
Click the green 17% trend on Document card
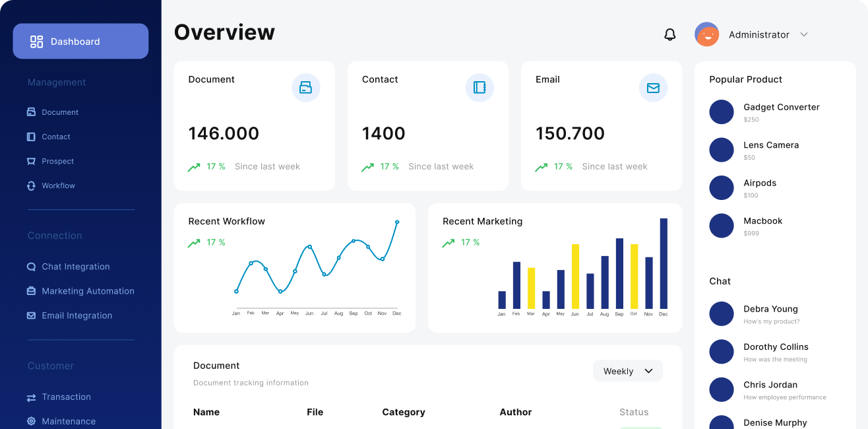tap(206, 166)
